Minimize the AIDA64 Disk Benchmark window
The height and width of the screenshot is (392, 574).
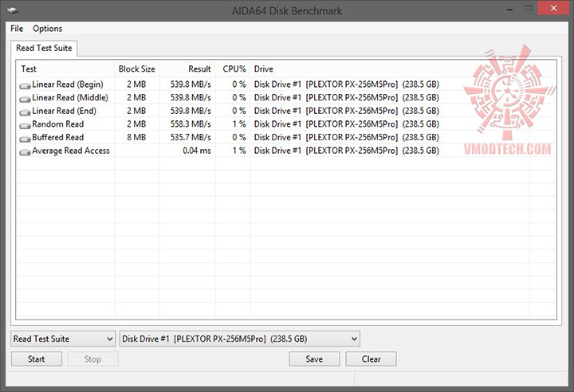[509, 9]
